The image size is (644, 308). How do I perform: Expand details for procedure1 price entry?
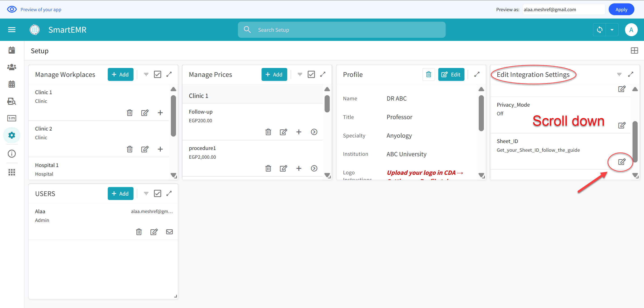pyautogui.click(x=314, y=168)
